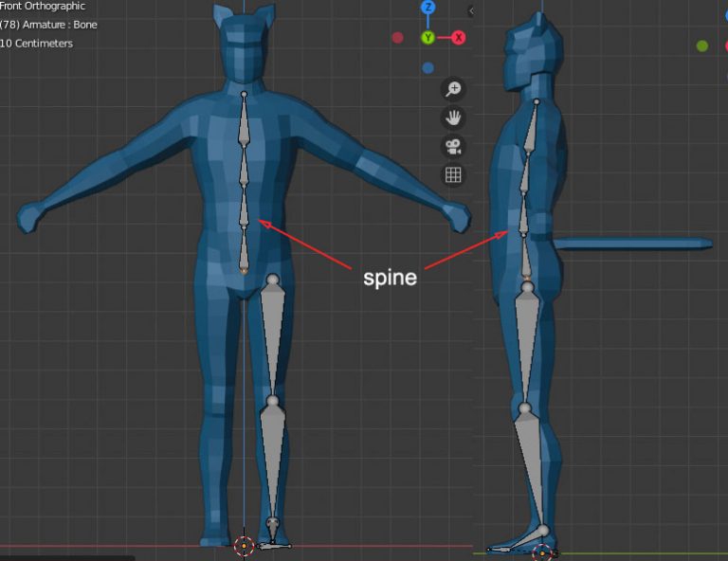
Task: Click the '(78) Armature : Bone' text
Action: [x=48, y=25]
